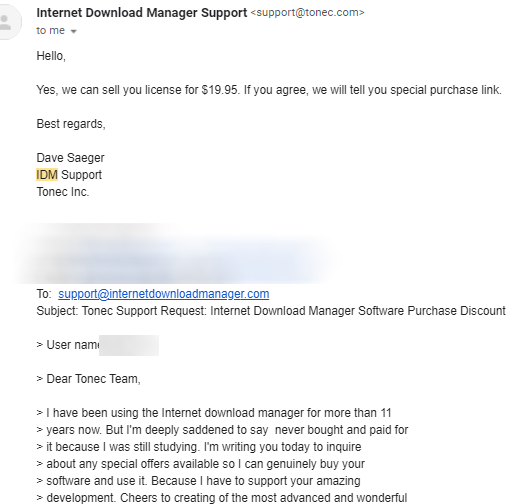Click the quoted line starting "I have been using"
521x504 pixels.
pyautogui.click(x=214, y=413)
